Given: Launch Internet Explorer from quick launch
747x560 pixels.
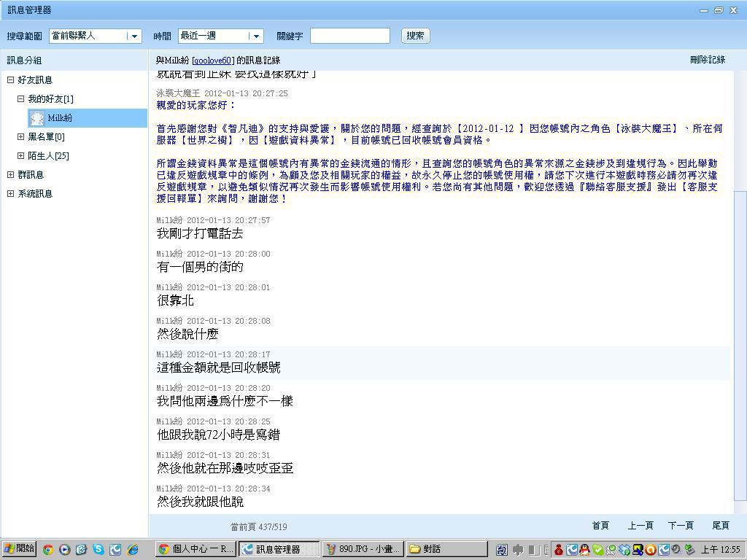Looking at the screenshot, I should (x=133, y=550).
